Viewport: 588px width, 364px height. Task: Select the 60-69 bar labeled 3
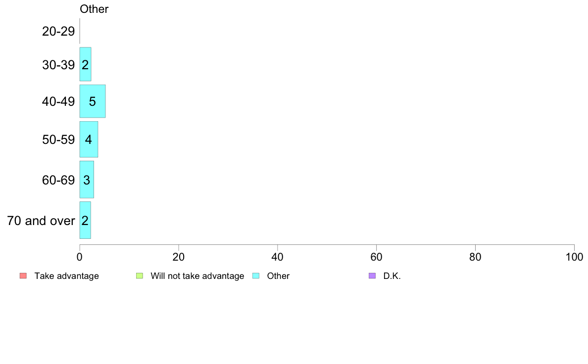pos(87,180)
